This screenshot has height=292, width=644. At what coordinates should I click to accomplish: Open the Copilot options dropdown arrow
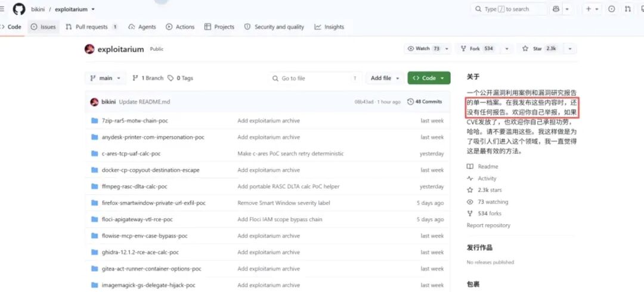point(567,9)
